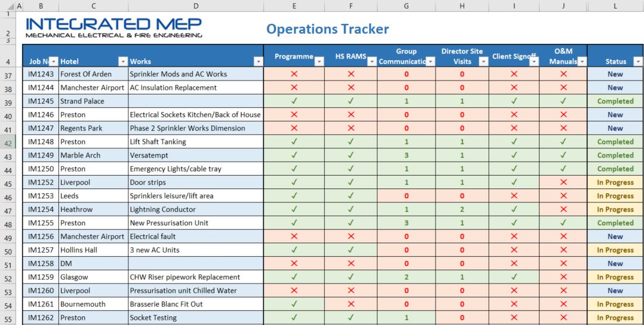Select the Lift Shaft Tanking works cell
The width and height of the screenshot is (644, 325).
tap(196, 142)
